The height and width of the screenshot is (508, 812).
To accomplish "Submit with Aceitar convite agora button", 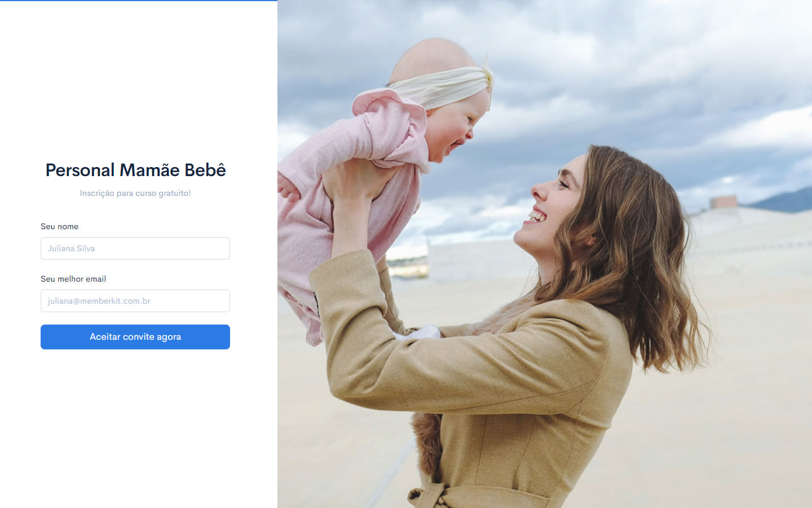I will pos(135,337).
